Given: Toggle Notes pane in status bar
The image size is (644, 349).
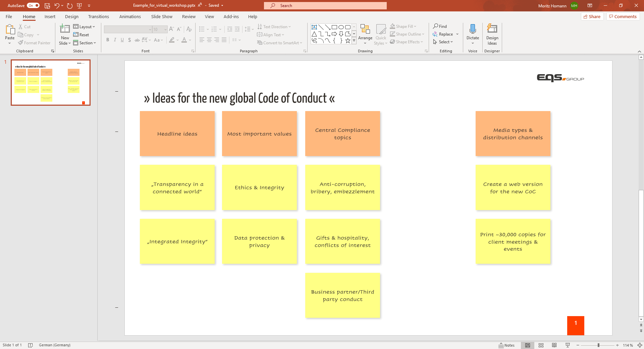Looking at the screenshot, I should point(506,345).
